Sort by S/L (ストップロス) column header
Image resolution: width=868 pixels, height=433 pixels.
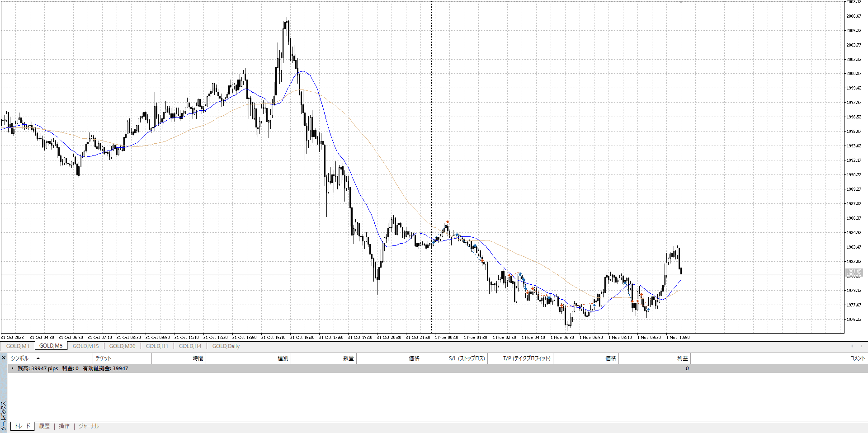[467, 358]
